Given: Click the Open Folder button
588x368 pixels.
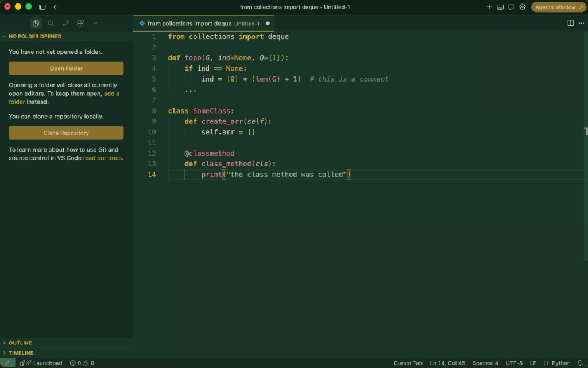Looking at the screenshot, I should pyautogui.click(x=66, y=68).
